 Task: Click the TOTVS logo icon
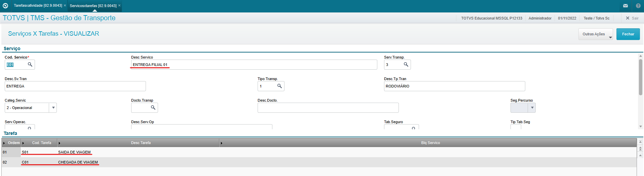pyautogui.click(x=5, y=6)
